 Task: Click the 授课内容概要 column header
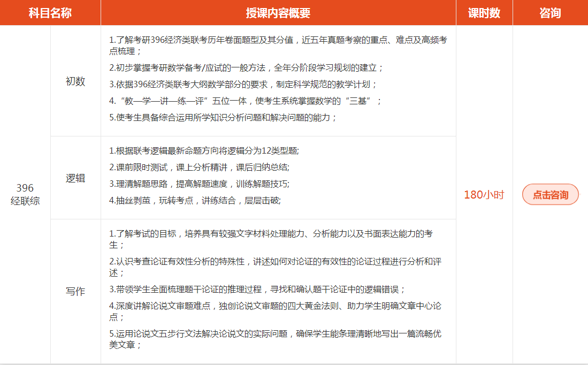278,13
